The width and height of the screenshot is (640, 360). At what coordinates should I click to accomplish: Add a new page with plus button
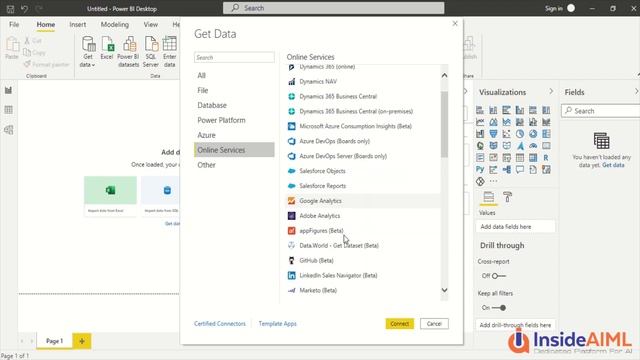82,341
